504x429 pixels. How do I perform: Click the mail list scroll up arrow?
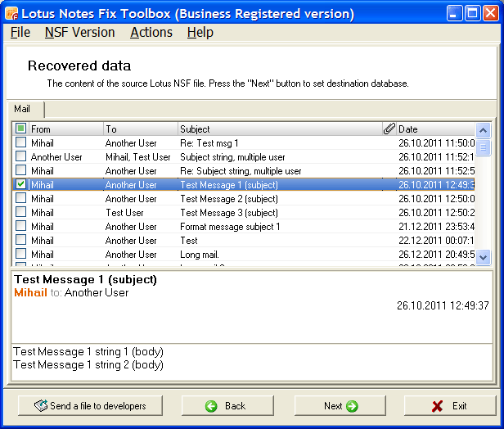tap(483, 130)
